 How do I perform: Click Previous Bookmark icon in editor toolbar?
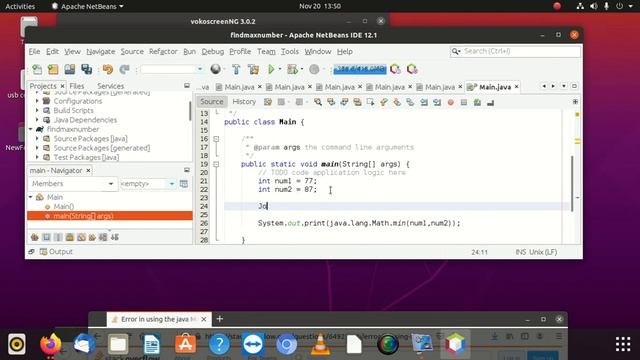(x=384, y=102)
